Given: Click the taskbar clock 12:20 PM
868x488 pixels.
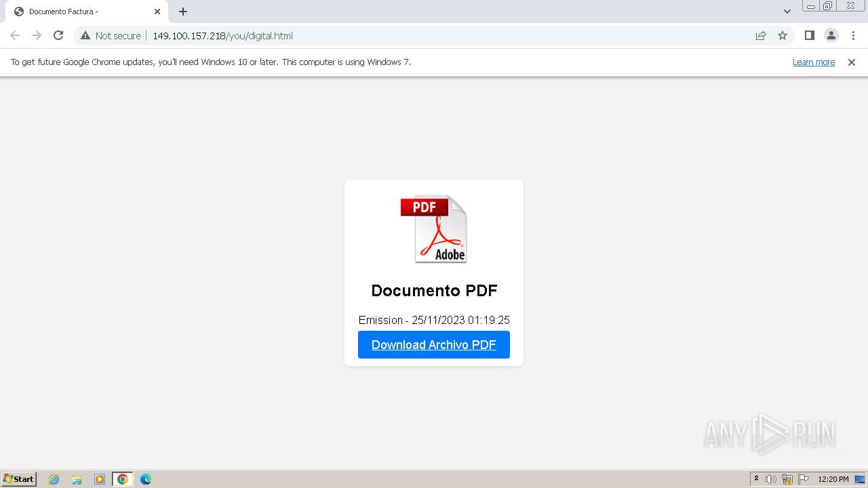Looking at the screenshot, I should pyautogui.click(x=833, y=479).
